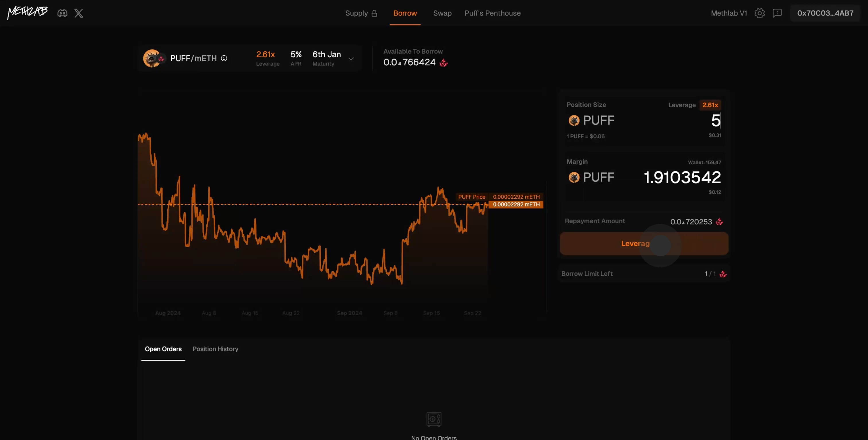Click the PUFF/mETH info icon
Viewport: 868px width, 440px height.
coord(224,58)
